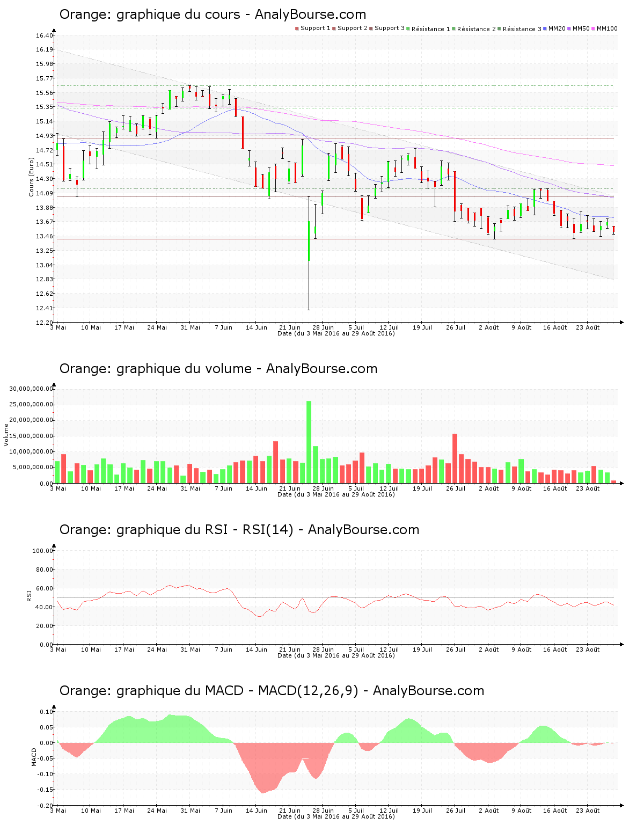
Task: Click the 100.00 value on RSI axis
Action: tap(43, 551)
